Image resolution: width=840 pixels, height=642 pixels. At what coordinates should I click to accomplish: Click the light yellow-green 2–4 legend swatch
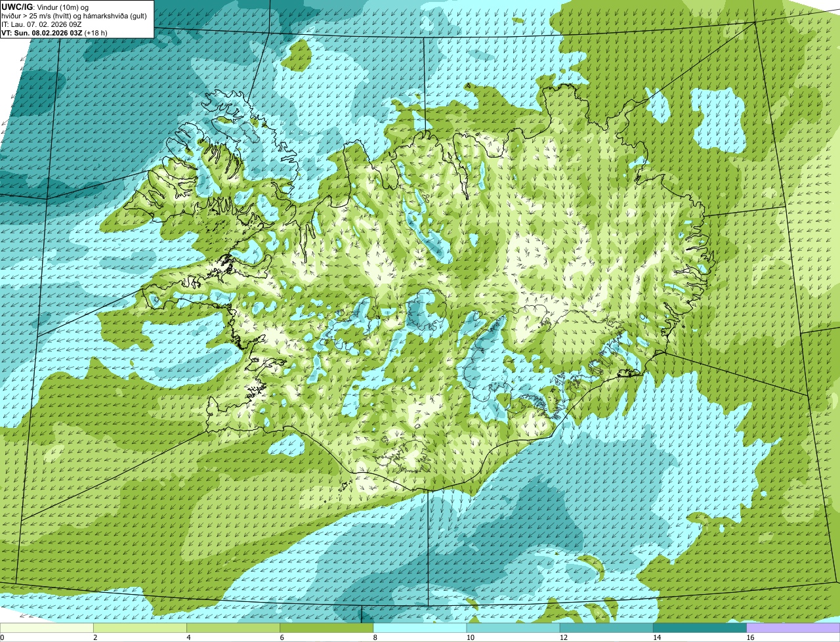coord(140,628)
